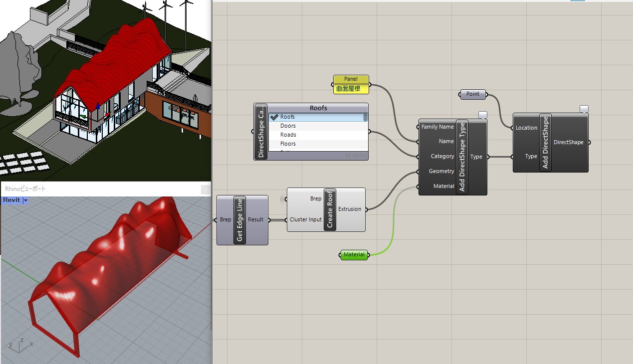This screenshot has height=364, width=633.
Task: Click the yellow 曲面屋根 panel
Action: [x=350, y=88]
